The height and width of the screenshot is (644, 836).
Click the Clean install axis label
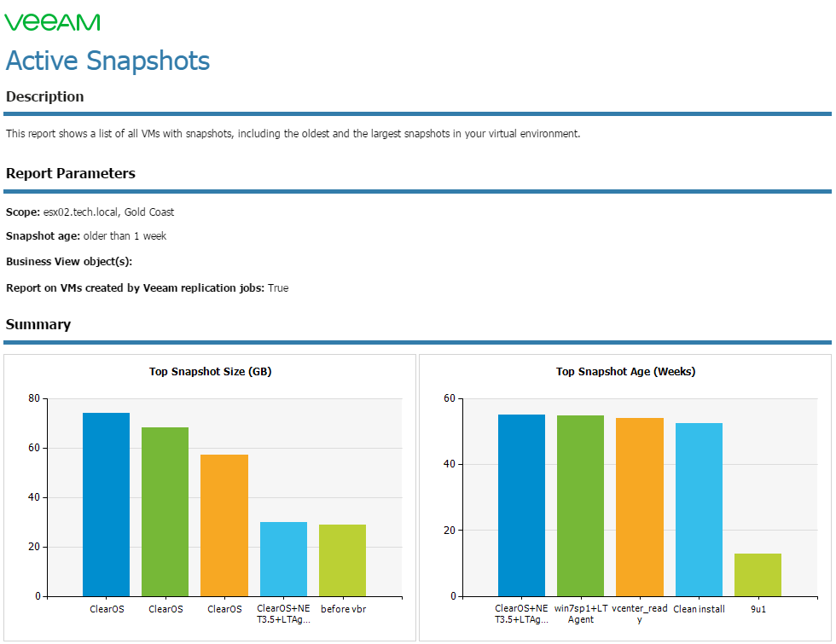pos(699,609)
